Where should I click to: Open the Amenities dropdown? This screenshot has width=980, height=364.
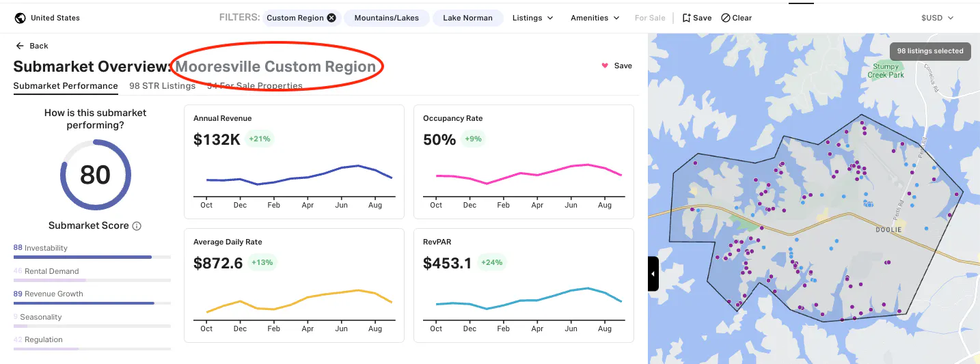click(x=595, y=18)
